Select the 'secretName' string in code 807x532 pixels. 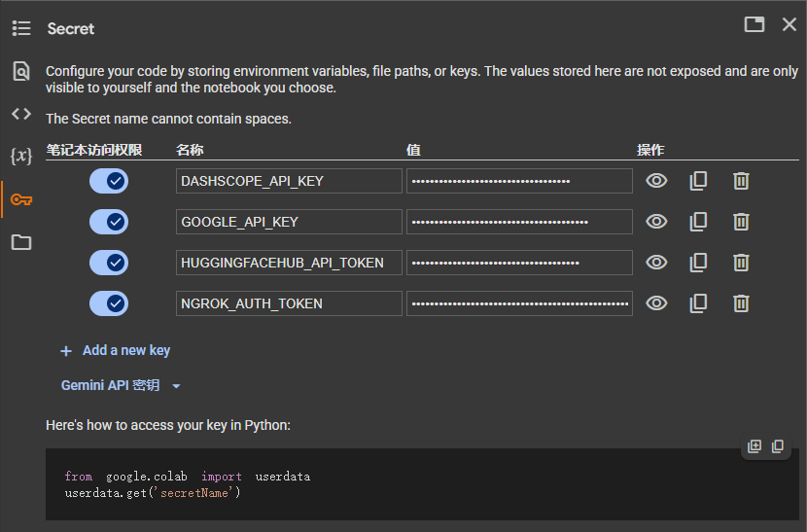[194, 493]
